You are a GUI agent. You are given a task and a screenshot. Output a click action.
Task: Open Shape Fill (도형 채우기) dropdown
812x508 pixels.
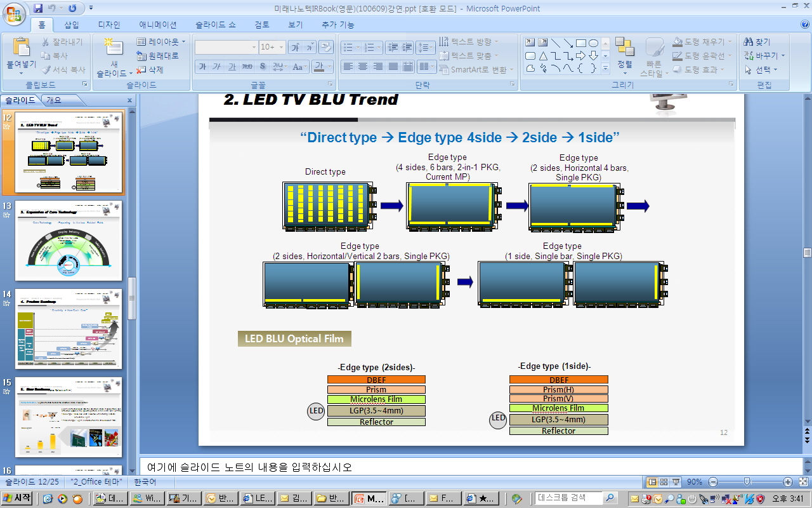[x=703, y=42]
